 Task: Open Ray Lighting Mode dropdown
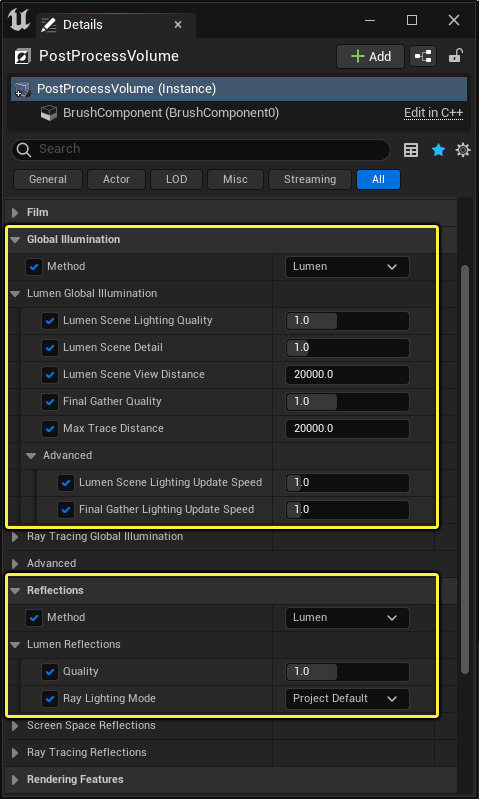347,699
